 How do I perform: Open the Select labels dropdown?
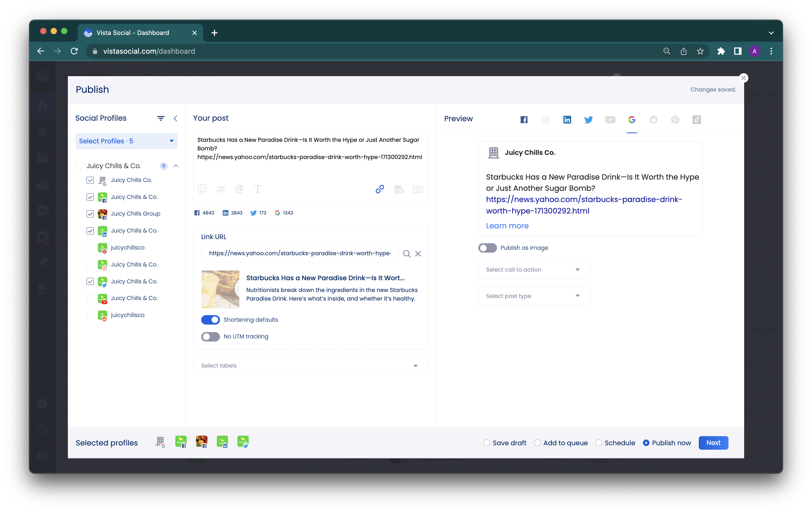click(x=311, y=365)
